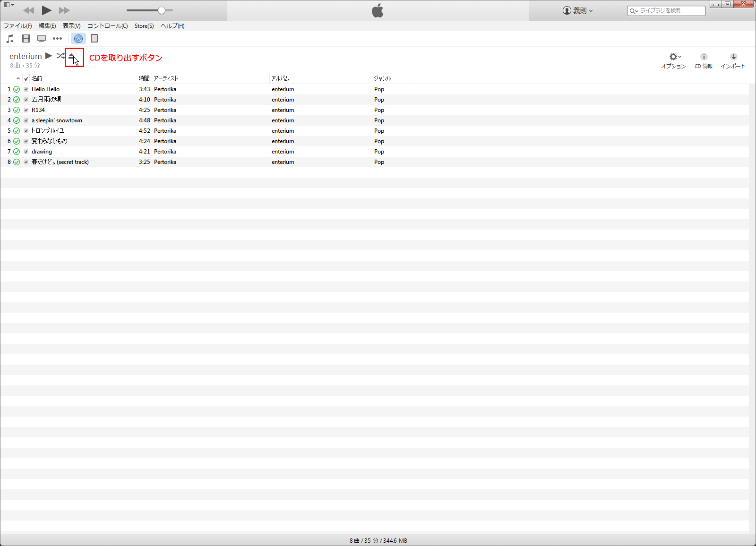Click the green status icon on track 4
Image resolution: width=756 pixels, height=546 pixels.
pos(17,120)
